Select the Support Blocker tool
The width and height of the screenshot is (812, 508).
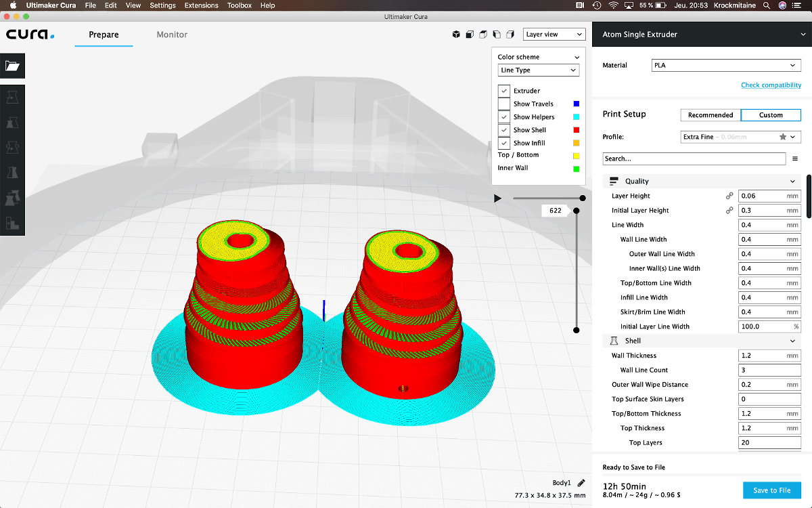(12, 222)
